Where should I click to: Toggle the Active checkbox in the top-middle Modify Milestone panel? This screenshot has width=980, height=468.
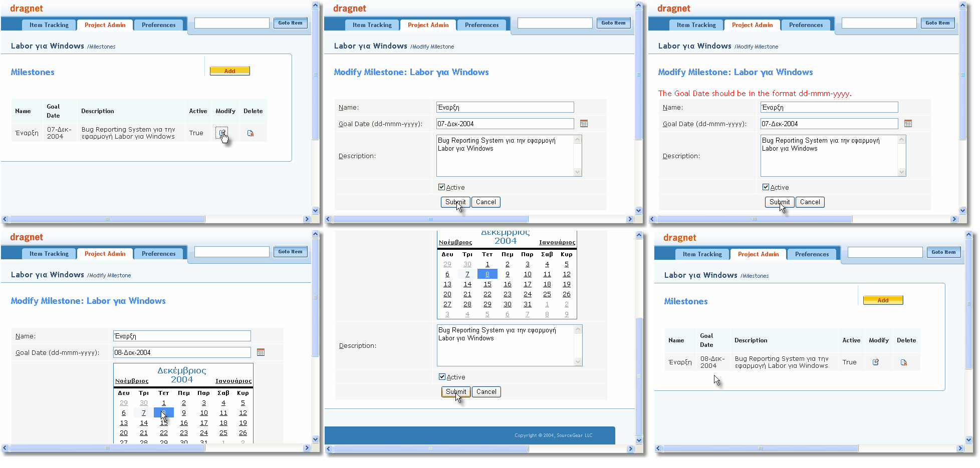click(441, 187)
